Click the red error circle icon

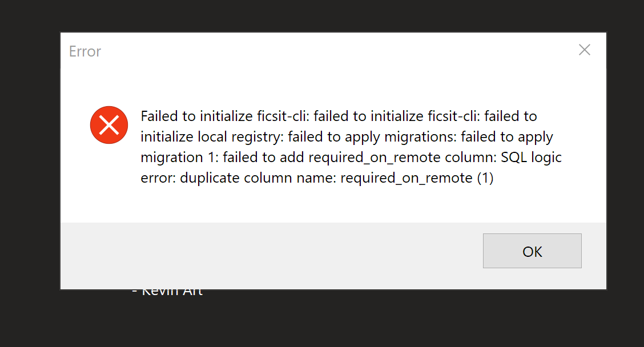108,125
